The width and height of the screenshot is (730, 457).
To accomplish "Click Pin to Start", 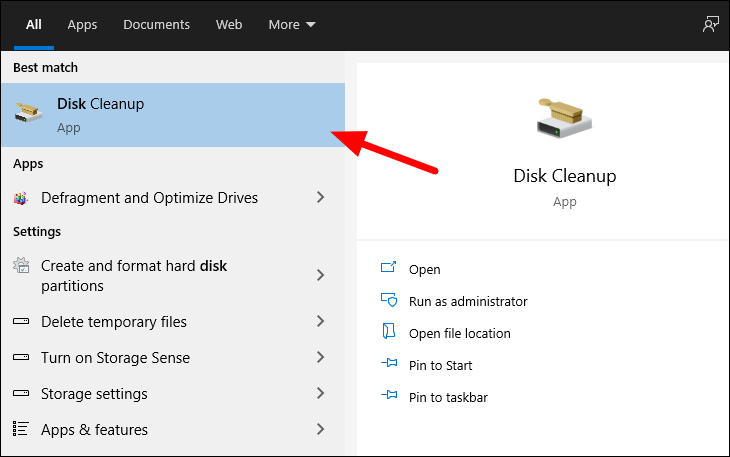I will click(440, 365).
